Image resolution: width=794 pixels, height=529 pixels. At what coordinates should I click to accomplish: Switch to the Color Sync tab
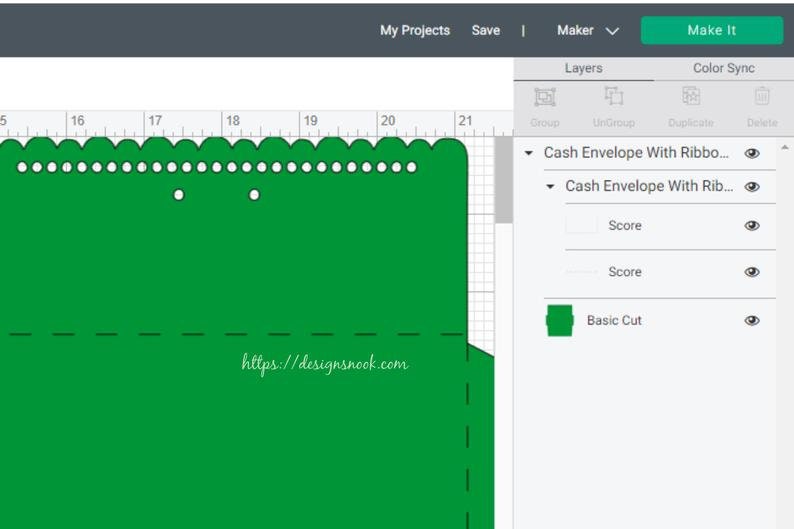pos(724,68)
